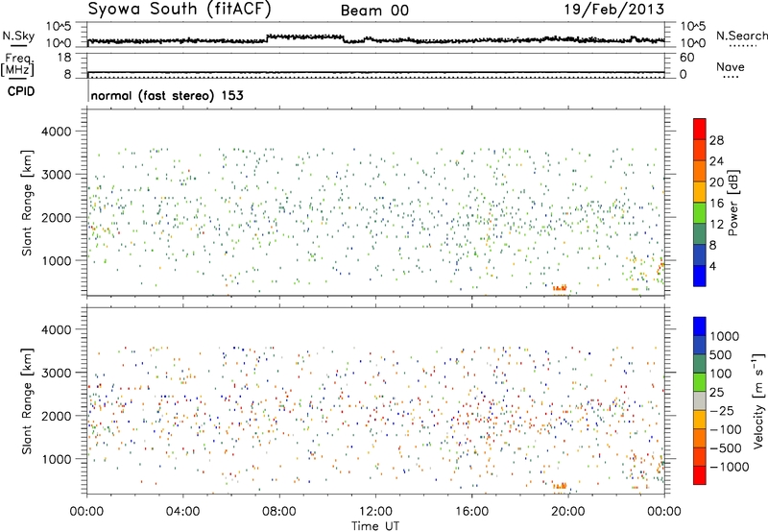
Task: Click the date '19/Feb/2013'
Action: (x=614, y=9)
